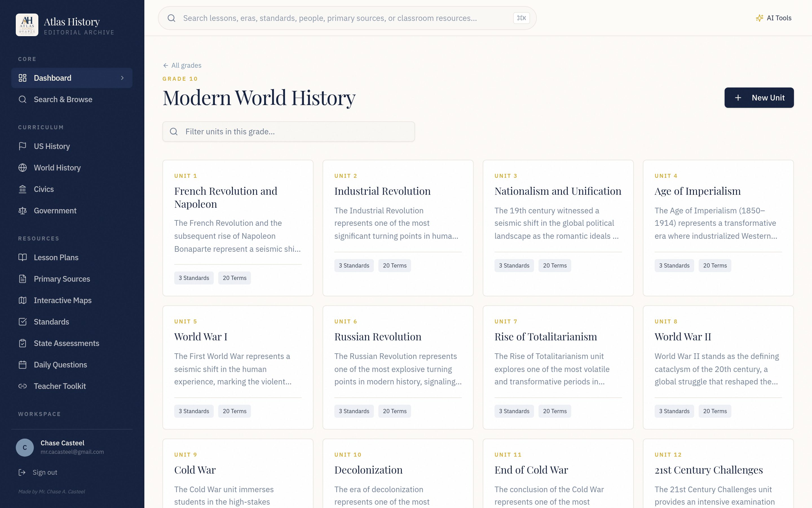Open the Teacher Toolkit page
This screenshot has height=508, width=812.
point(72,386)
